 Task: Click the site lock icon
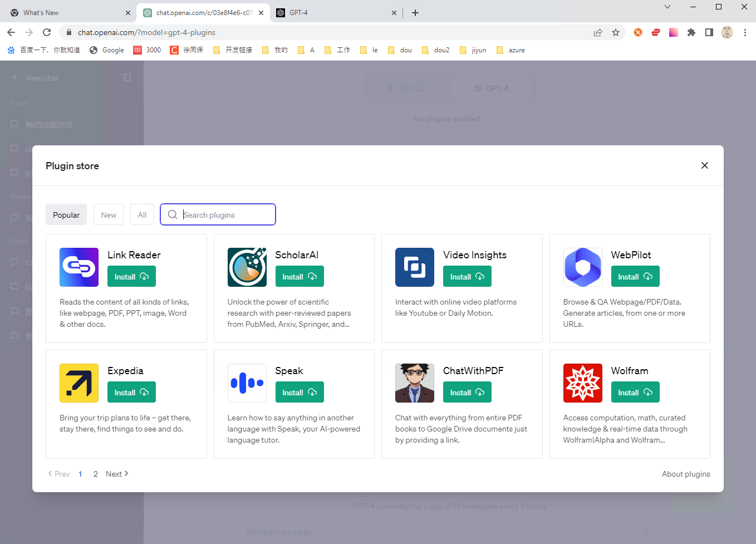(69, 32)
